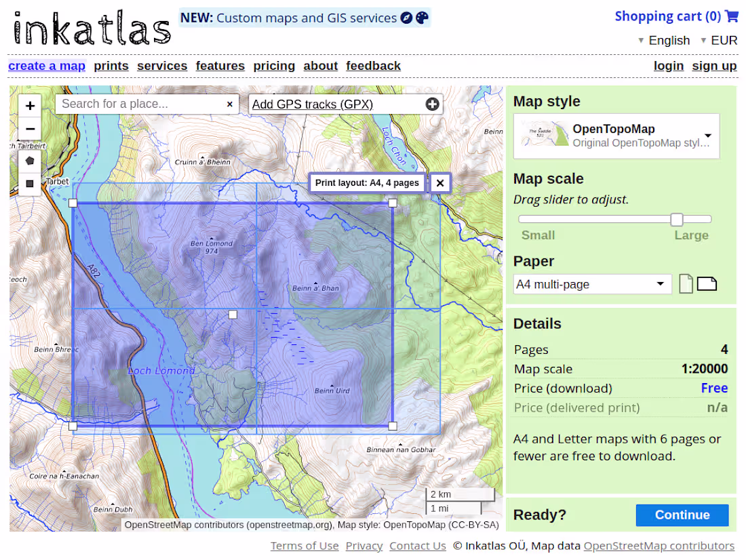Image resolution: width=746 pixels, height=560 pixels.
Task: Click the Map scale slider handle
Action: point(676,219)
